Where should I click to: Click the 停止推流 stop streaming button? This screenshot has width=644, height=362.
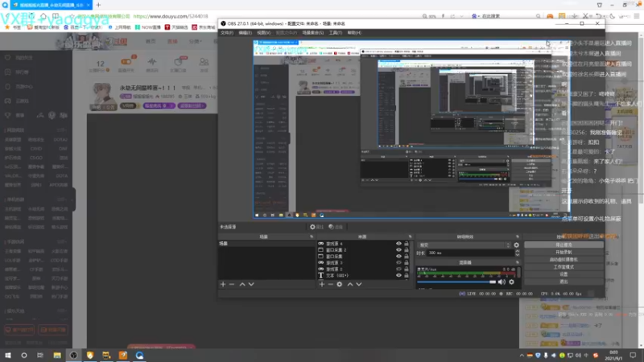pyautogui.click(x=563, y=245)
